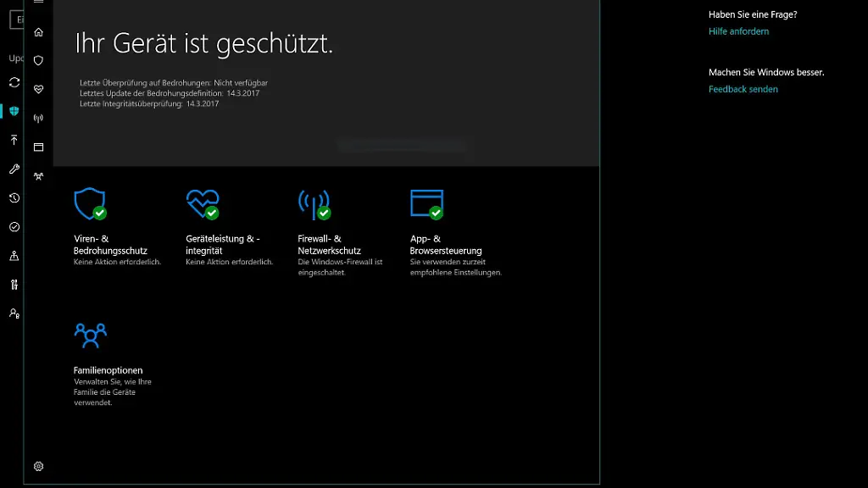Select the heart health icon in the sidebar
The height and width of the screenshot is (488, 868).
37,87
